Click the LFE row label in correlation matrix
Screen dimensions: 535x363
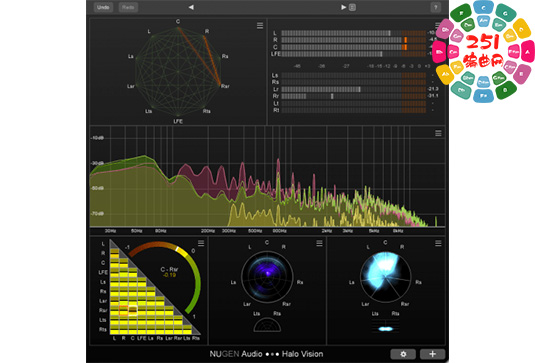pos(103,272)
